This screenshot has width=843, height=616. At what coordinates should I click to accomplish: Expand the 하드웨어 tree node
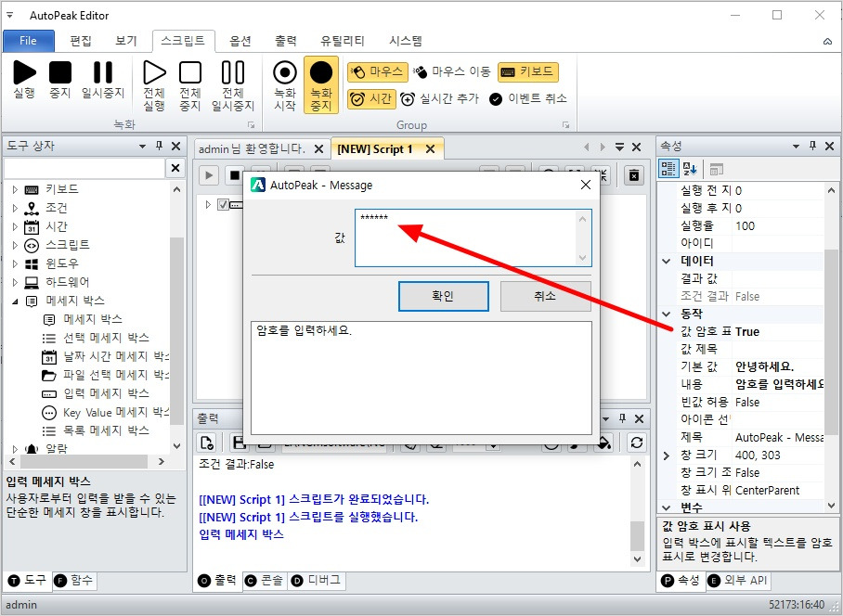[15, 282]
